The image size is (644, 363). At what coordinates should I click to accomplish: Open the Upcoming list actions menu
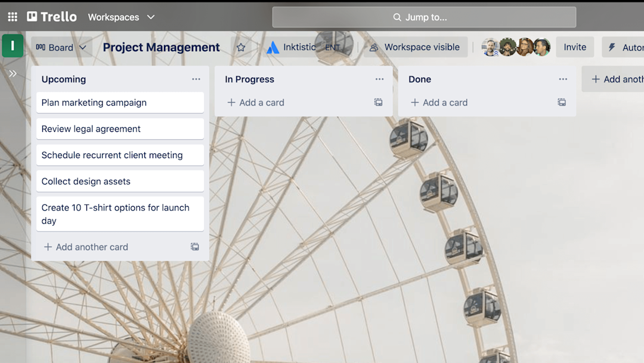196,79
